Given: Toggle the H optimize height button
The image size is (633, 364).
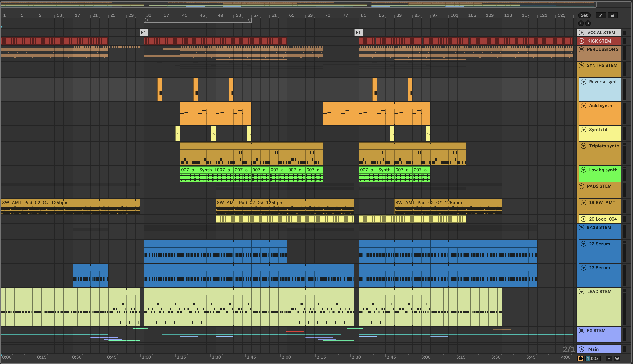Looking at the screenshot, I should point(609,358).
